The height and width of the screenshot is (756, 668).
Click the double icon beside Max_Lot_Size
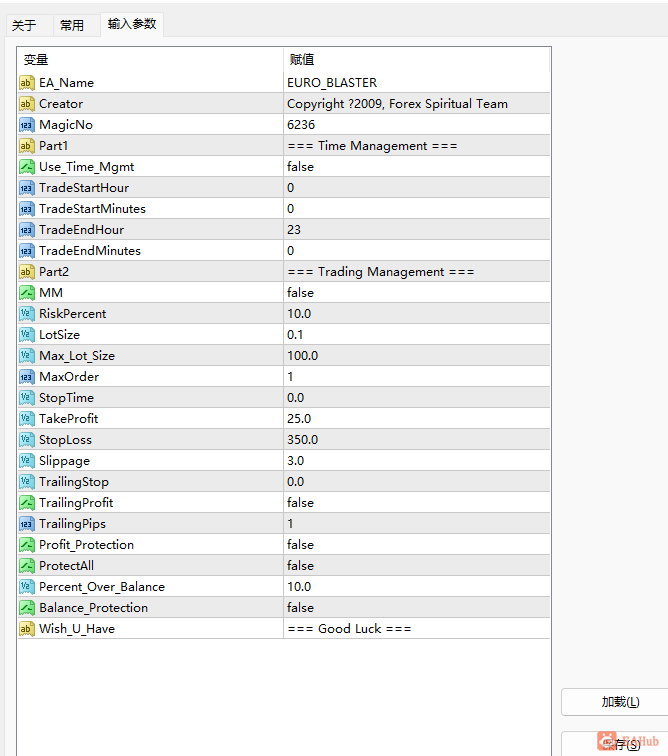point(27,356)
